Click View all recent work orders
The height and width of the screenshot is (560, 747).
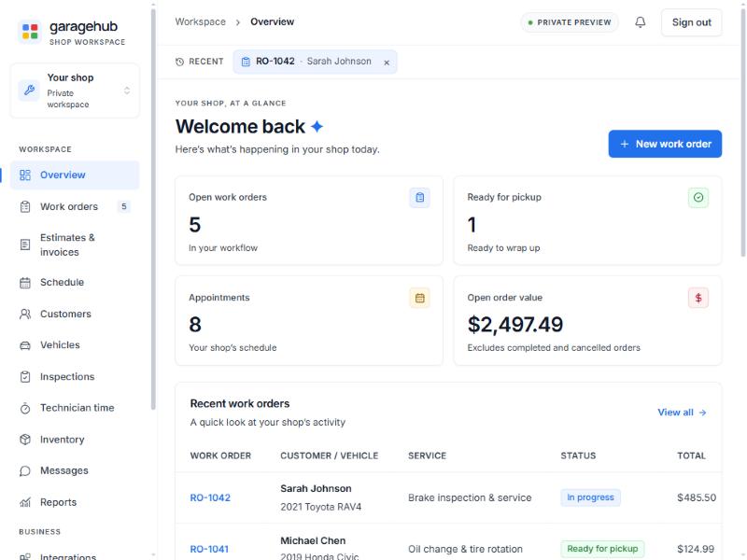click(x=682, y=413)
